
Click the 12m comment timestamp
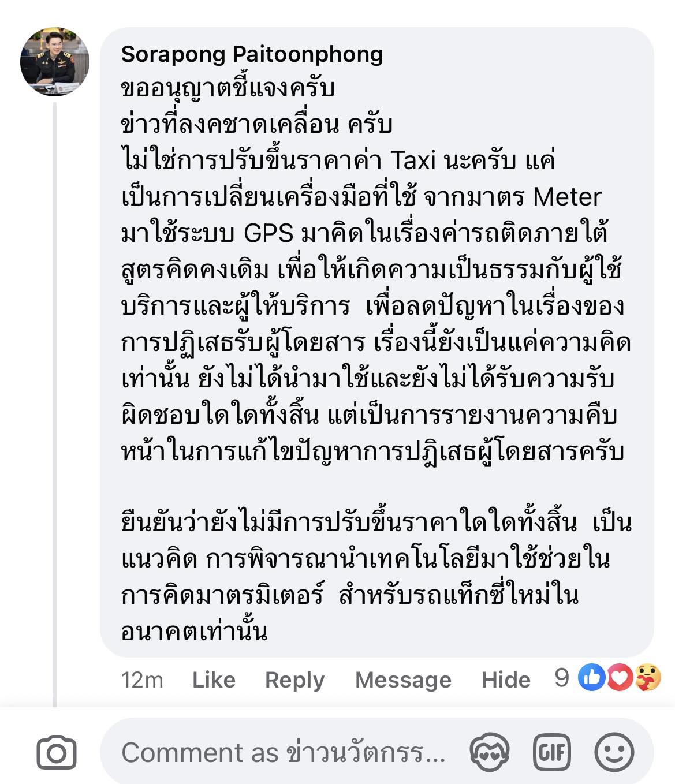pos(142,680)
